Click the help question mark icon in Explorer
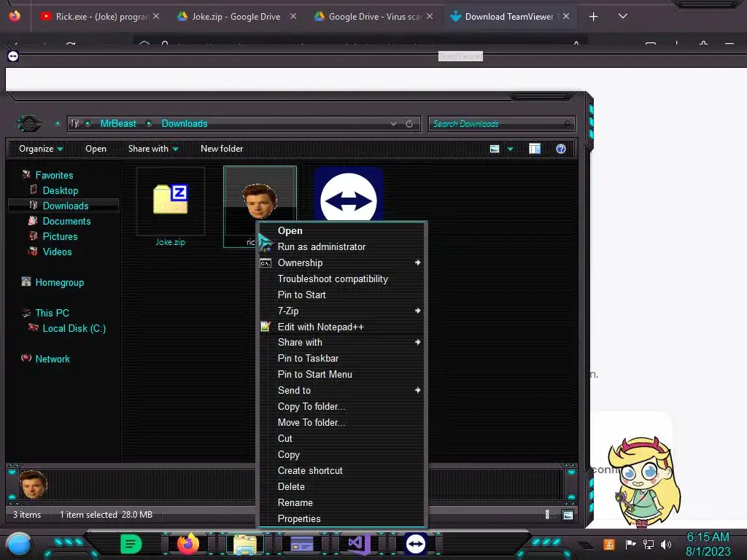 pos(561,149)
